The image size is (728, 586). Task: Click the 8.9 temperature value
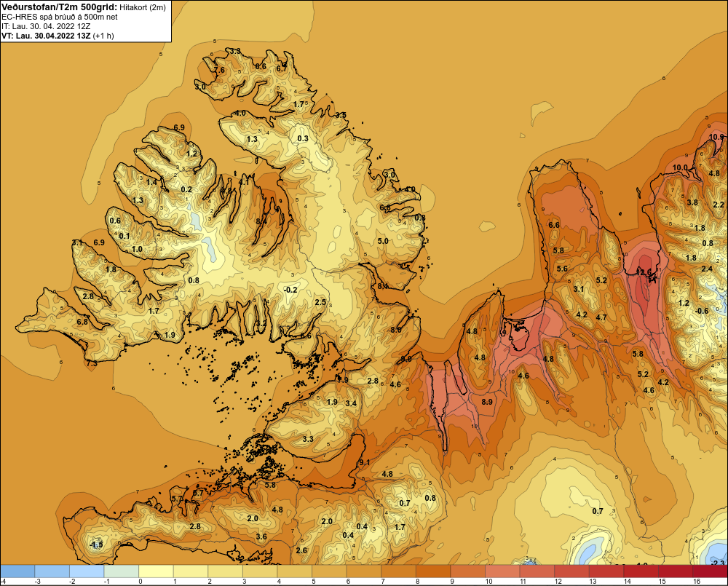[x=487, y=402]
